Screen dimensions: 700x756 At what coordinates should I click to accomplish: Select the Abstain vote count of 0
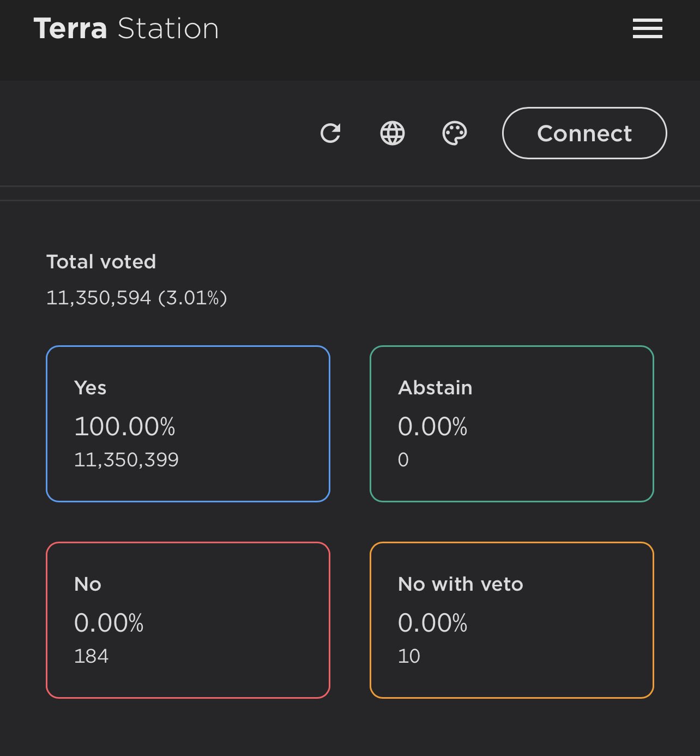403,460
